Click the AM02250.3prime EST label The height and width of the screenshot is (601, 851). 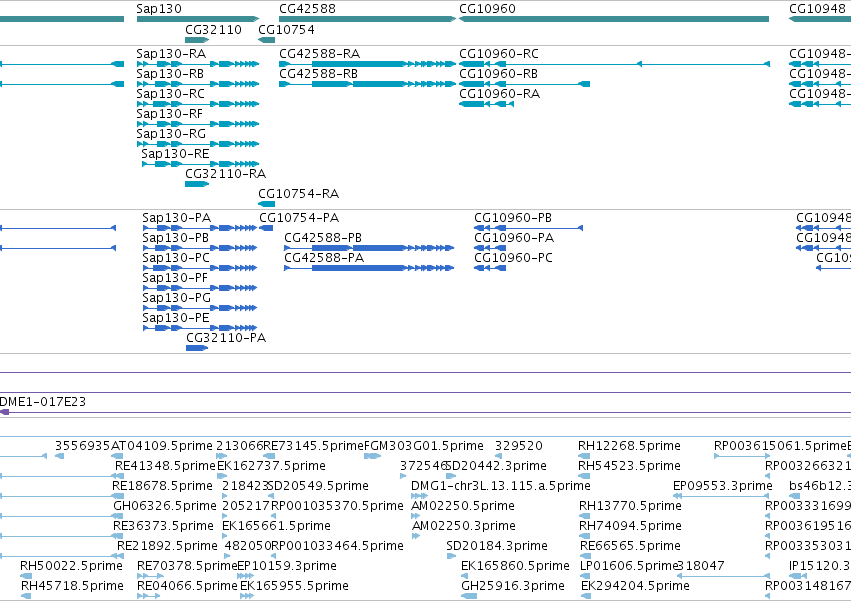pyautogui.click(x=464, y=527)
